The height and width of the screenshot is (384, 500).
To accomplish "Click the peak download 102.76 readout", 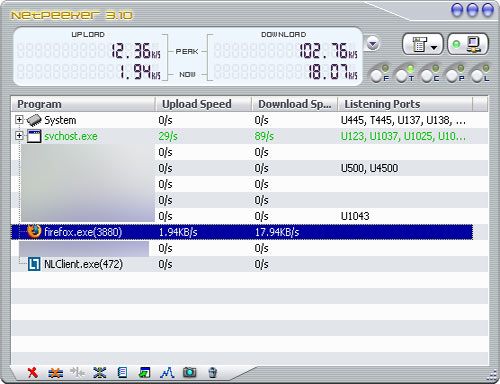I will tap(329, 51).
